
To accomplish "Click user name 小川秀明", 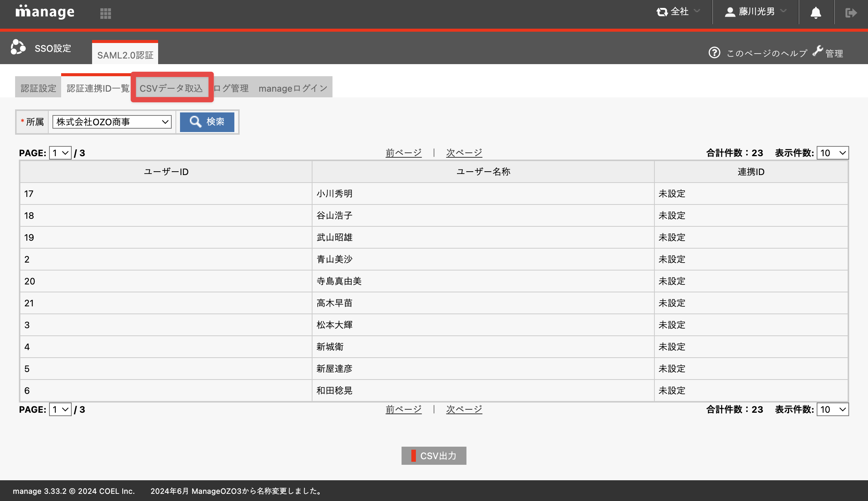I will (x=334, y=194).
